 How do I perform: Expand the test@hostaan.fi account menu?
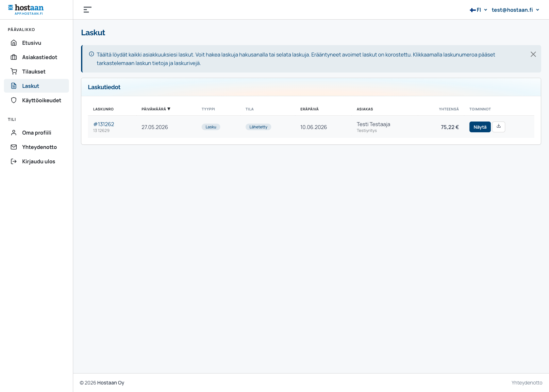click(515, 10)
